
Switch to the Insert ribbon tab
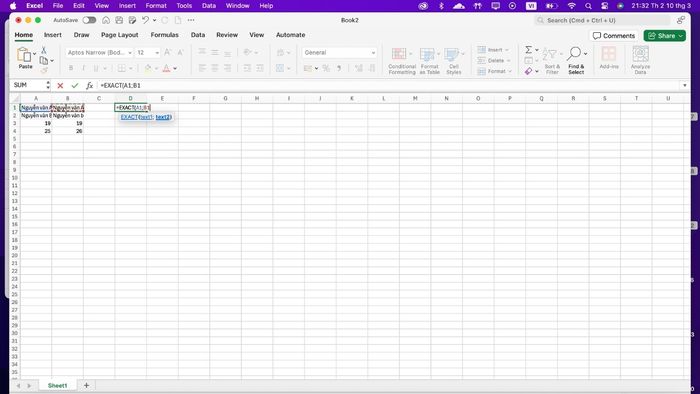pyautogui.click(x=53, y=35)
